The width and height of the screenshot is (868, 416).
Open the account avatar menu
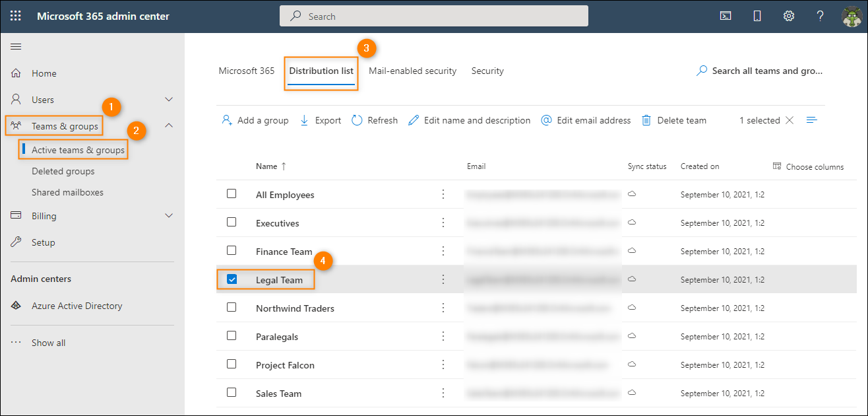click(x=852, y=17)
